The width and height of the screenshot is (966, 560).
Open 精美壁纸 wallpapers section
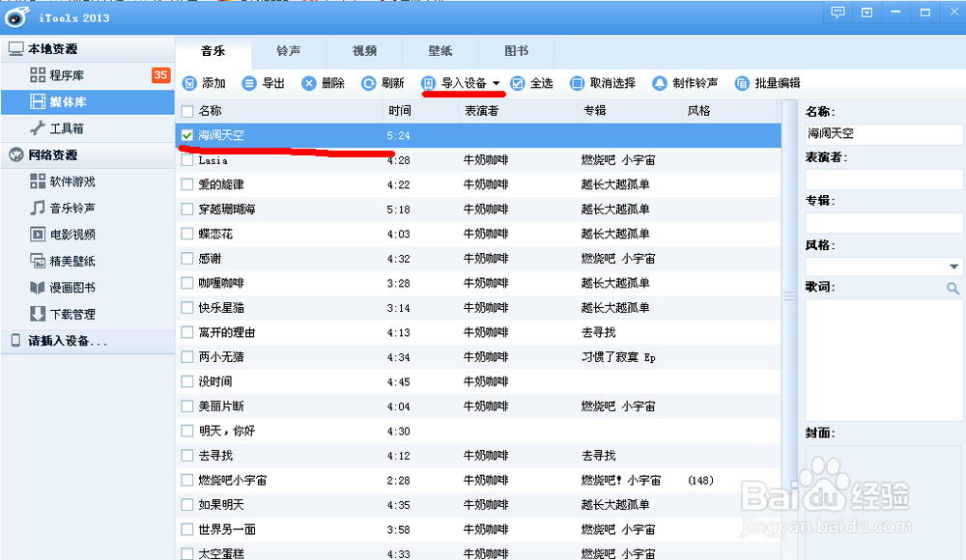(88, 261)
